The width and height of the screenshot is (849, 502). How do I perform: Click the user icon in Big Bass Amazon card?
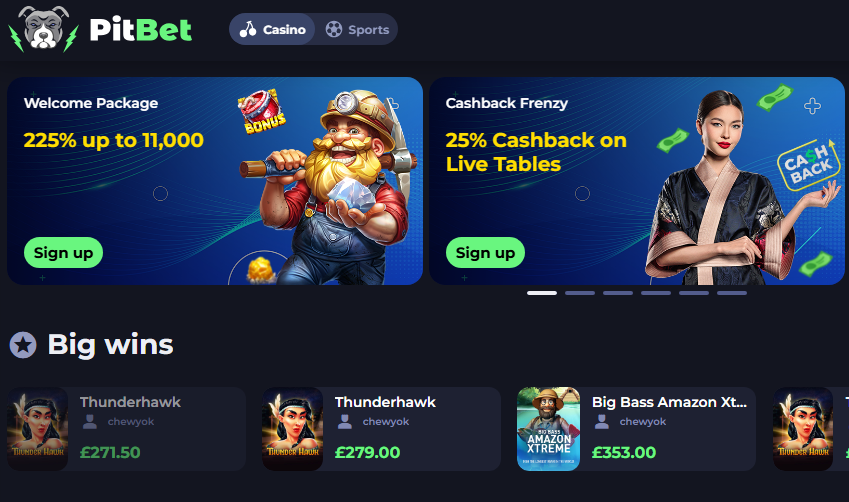click(x=602, y=422)
